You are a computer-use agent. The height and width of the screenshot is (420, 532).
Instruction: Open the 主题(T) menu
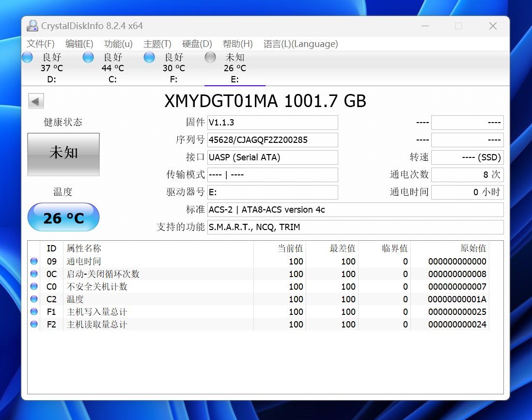pos(157,44)
